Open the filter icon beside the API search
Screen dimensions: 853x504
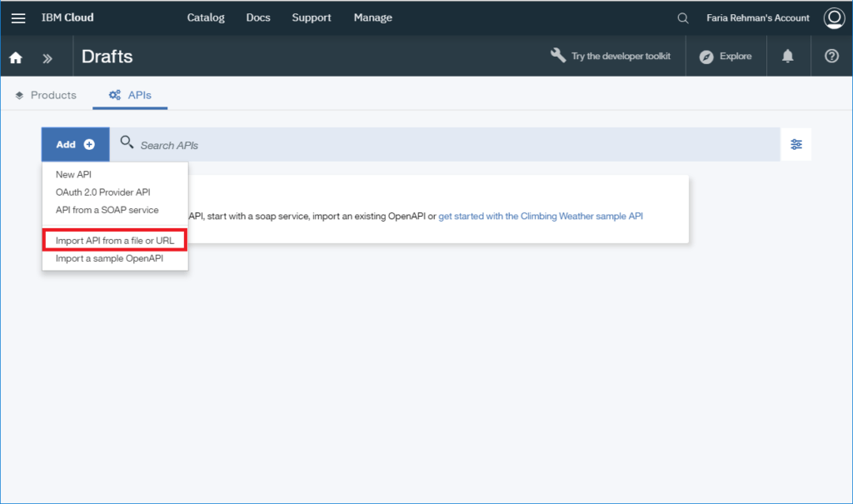796,143
